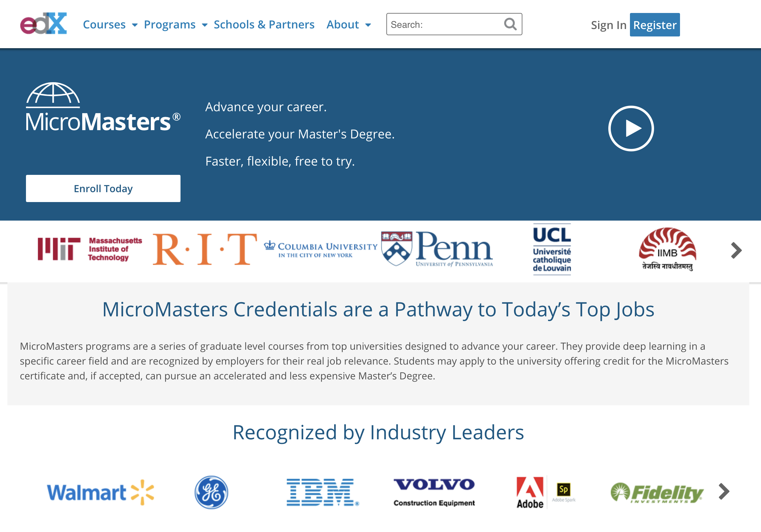Click the Walmart logo
The height and width of the screenshot is (532, 761).
(100, 492)
